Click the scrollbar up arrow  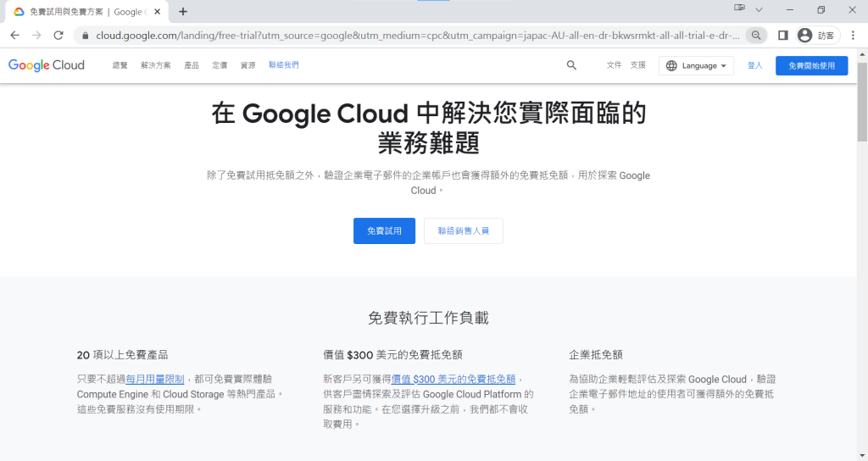click(862, 54)
